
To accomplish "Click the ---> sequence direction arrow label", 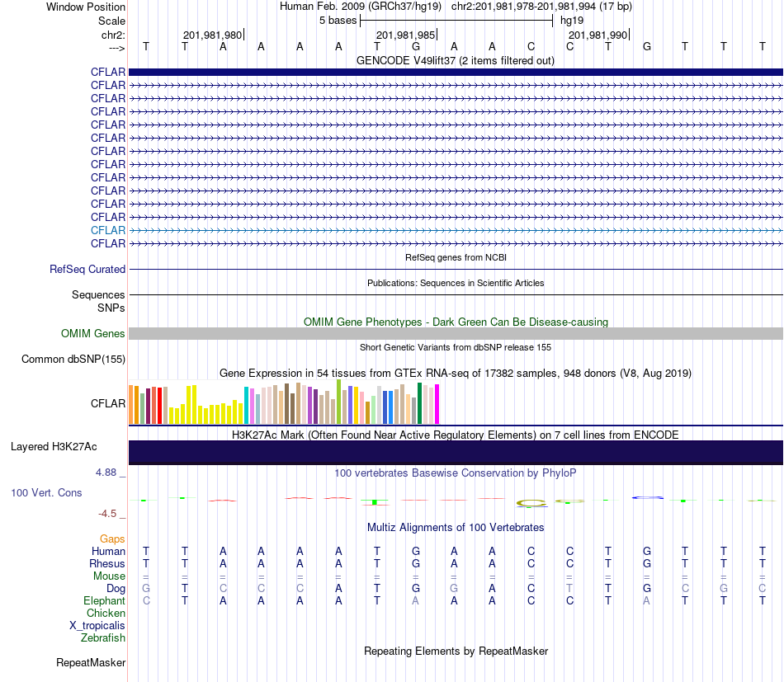I will pos(116,48).
